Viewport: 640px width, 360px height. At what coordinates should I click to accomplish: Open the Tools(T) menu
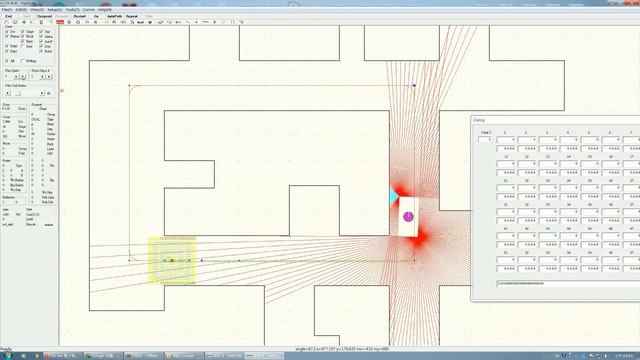pyautogui.click(x=73, y=9)
